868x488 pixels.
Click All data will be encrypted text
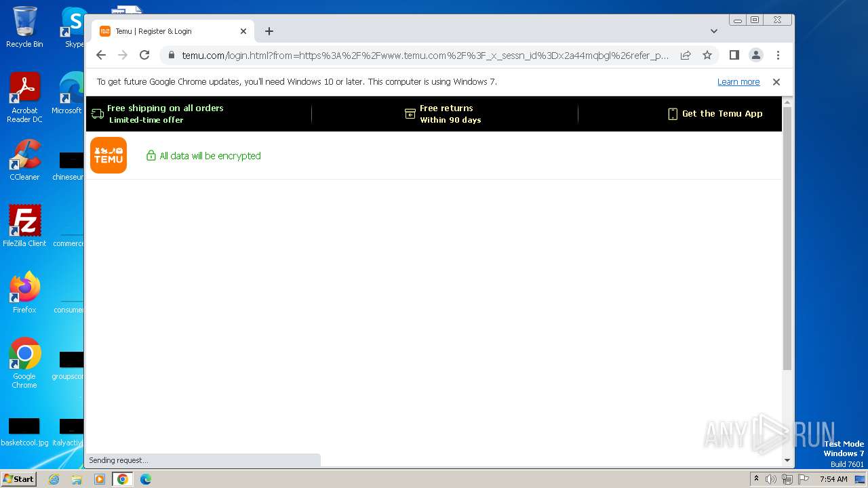click(x=210, y=156)
